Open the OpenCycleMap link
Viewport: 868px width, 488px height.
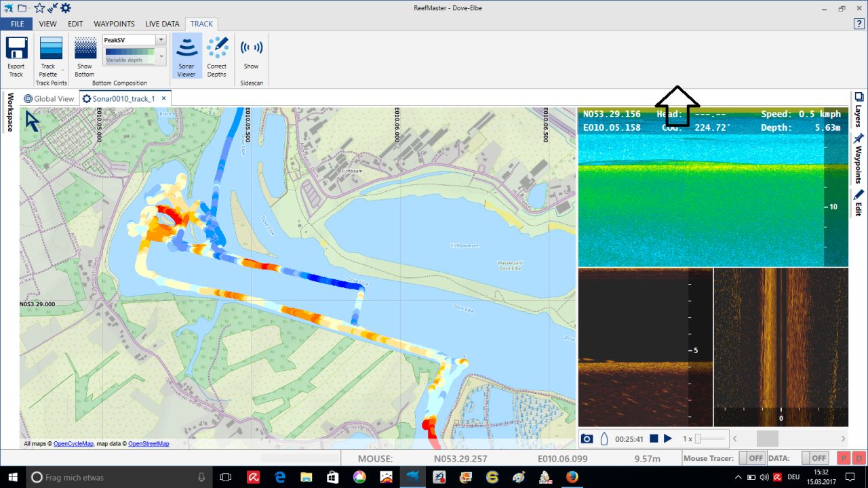tap(73, 444)
